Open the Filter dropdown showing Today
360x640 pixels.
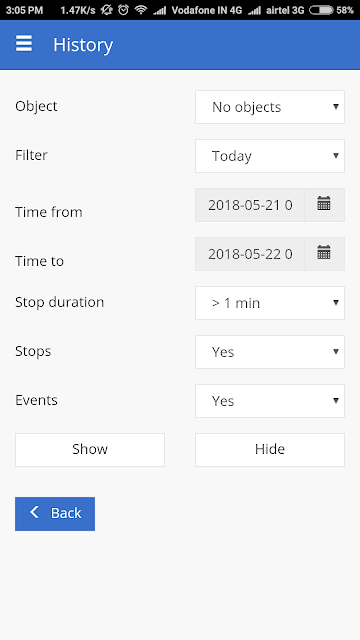[270, 156]
